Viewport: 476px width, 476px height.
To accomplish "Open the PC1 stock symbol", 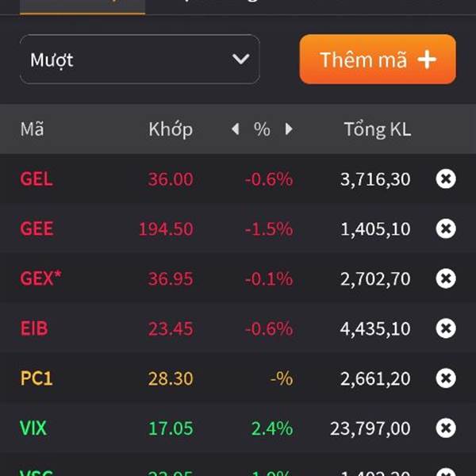I will (36, 378).
